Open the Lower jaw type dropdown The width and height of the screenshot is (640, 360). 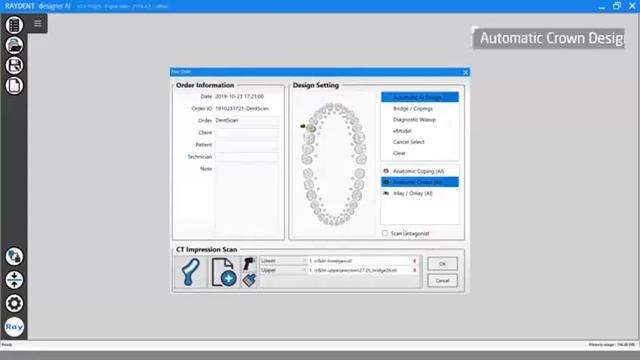click(283, 261)
